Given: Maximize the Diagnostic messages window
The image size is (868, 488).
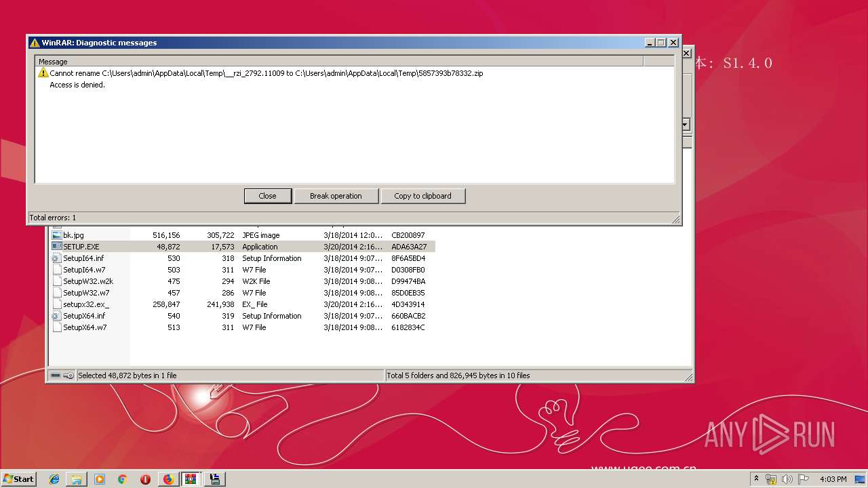Looking at the screenshot, I should [x=661, y=42].
